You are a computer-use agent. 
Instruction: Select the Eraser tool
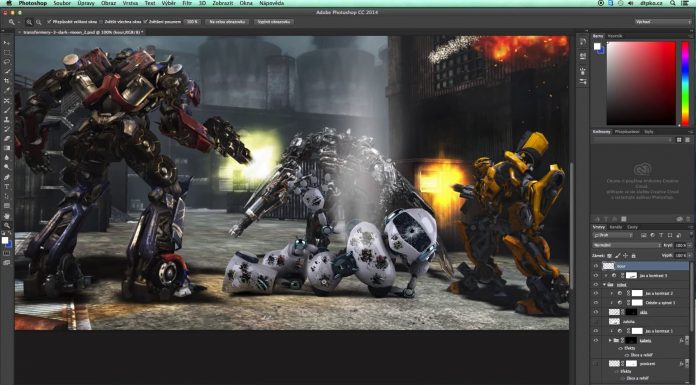click(8, 138)
